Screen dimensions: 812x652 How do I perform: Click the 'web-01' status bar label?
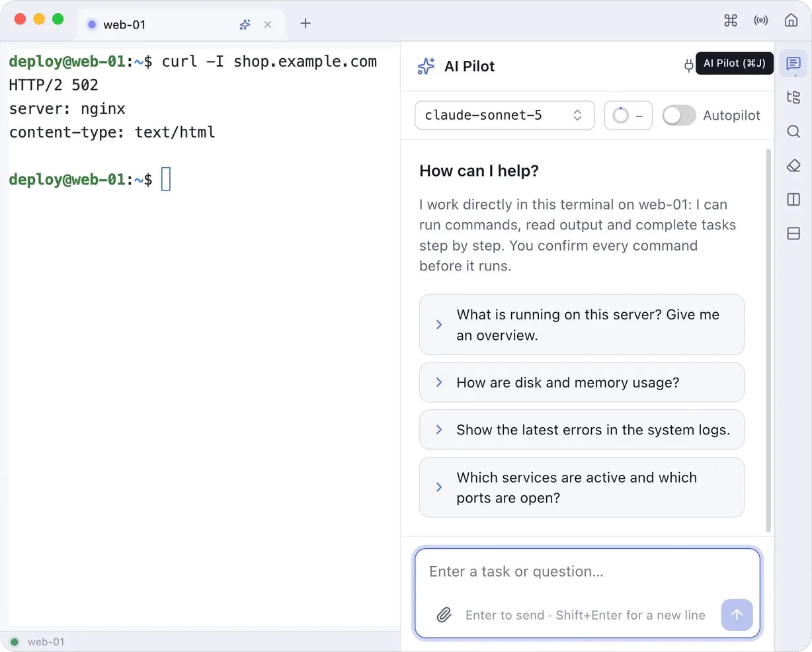tap(46, 641)
